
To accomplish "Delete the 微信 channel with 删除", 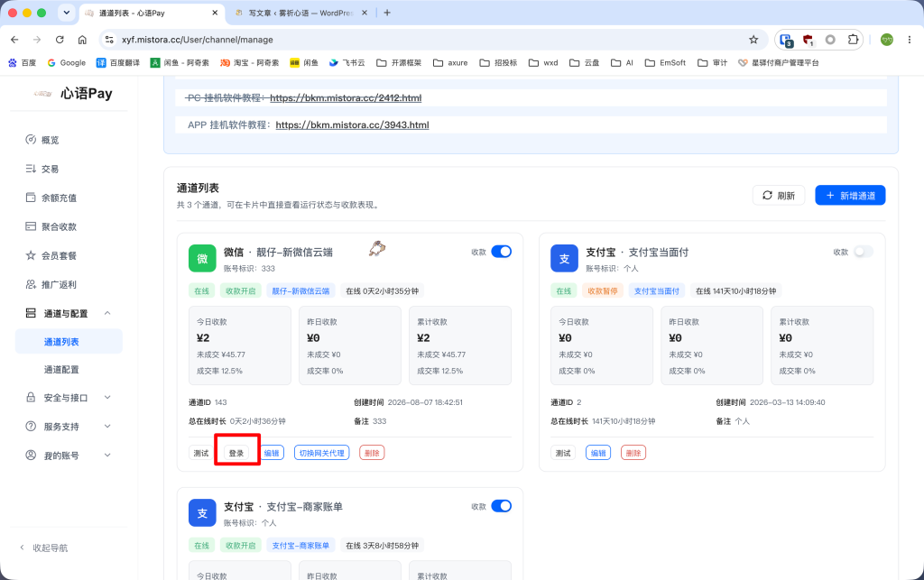I will pyautogui.click(x=372, y=453).
